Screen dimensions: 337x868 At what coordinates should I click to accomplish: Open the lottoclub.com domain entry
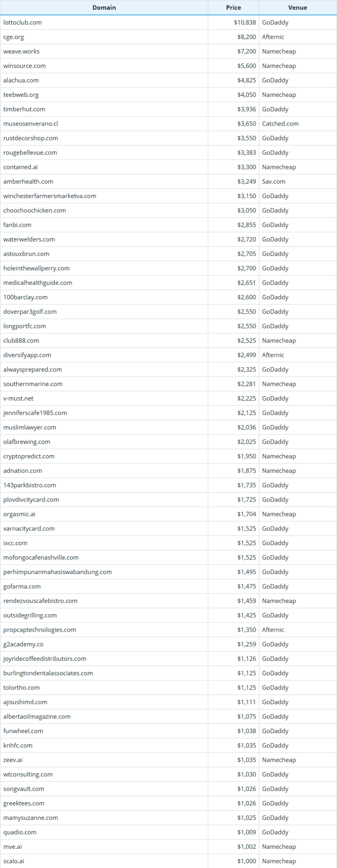click(x=23, y=22)
